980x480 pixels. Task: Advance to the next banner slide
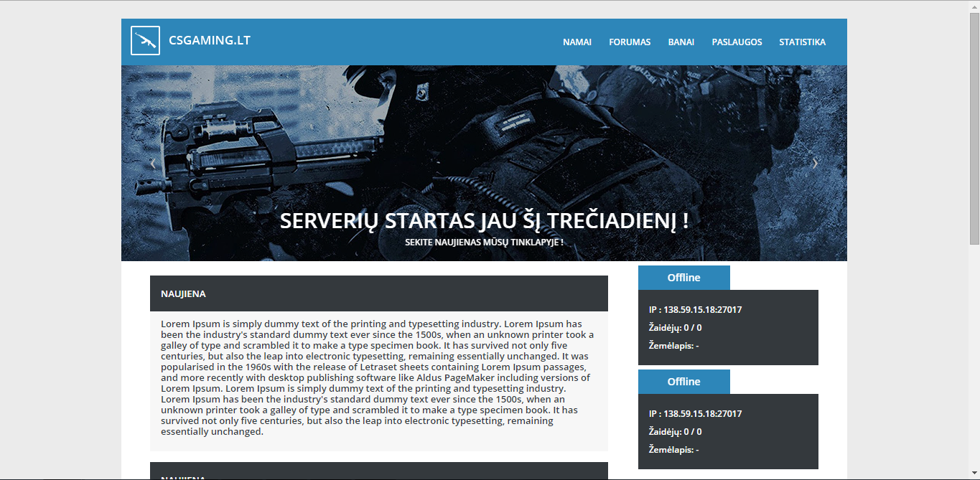click(815, 164)
